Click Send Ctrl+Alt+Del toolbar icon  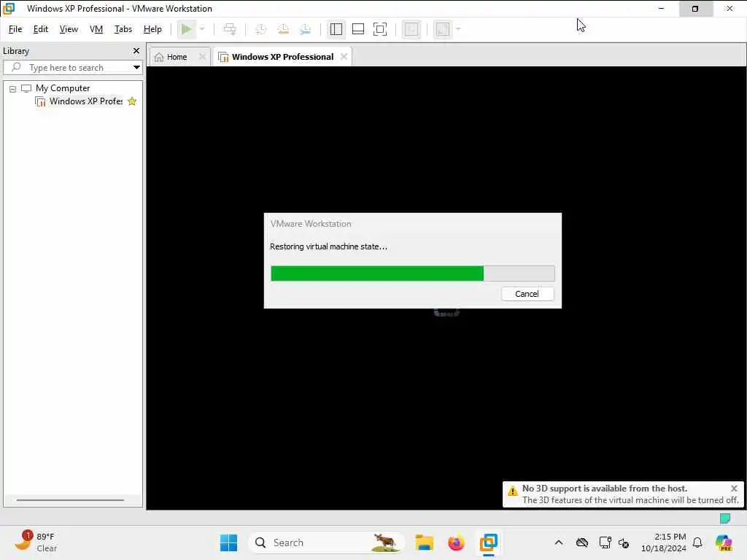click(230, 29)
